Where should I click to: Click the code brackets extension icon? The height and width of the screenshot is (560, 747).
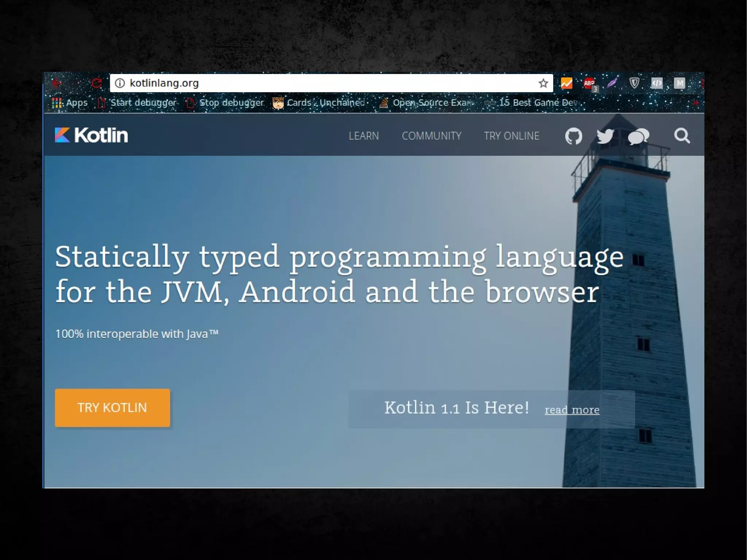[657, 83]
